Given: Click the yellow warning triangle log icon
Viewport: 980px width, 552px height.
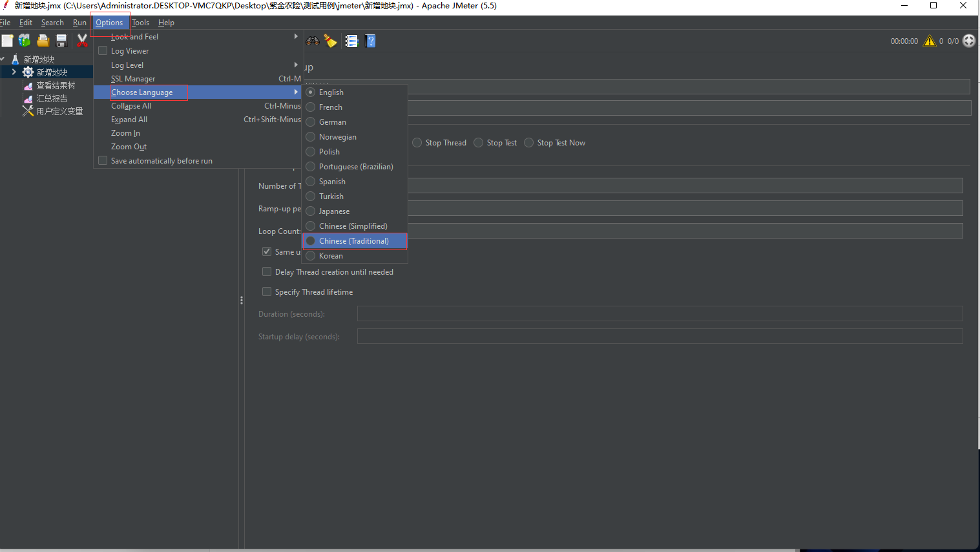Looking at the screenshot, I should point(930,41).
